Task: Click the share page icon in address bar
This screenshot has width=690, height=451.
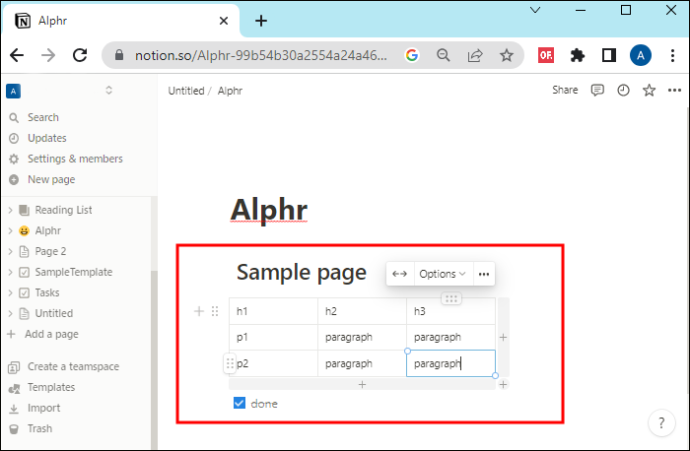Action: coord(475,55)
